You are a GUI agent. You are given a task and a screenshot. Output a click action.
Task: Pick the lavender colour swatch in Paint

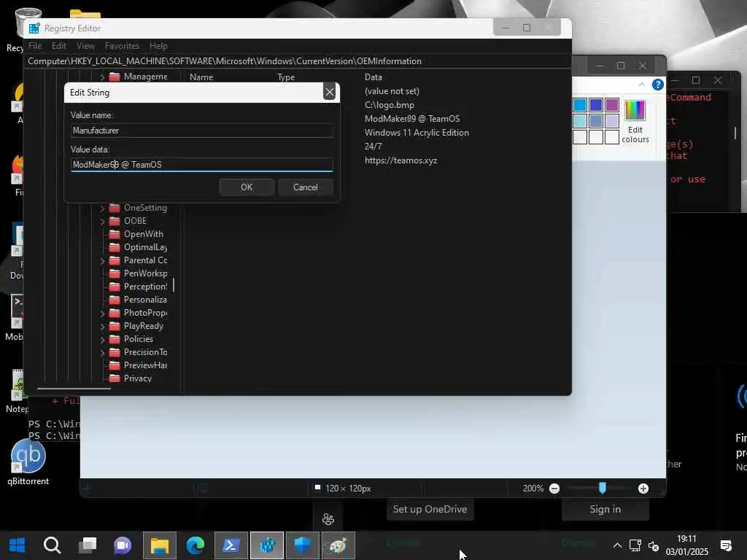click(612, 121)
